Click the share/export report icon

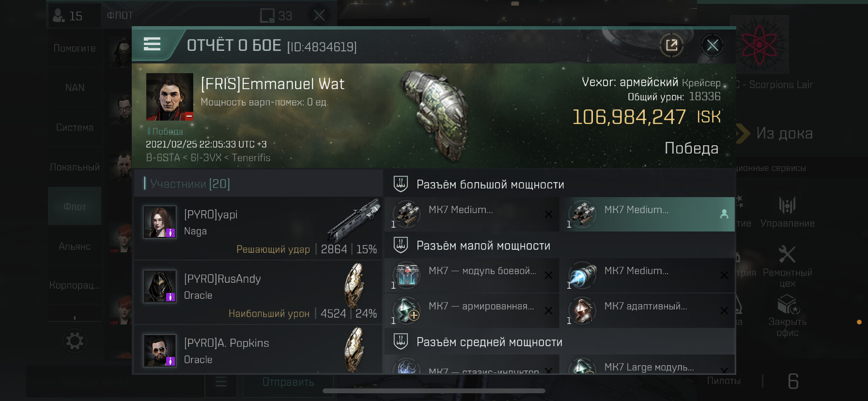tap(671, 46)
